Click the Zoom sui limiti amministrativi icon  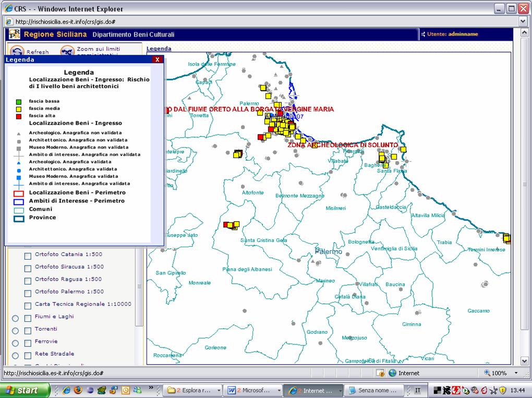67,51
